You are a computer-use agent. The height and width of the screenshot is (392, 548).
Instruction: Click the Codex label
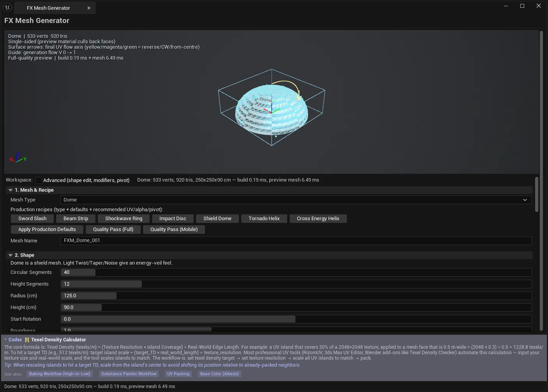(15, 340)
